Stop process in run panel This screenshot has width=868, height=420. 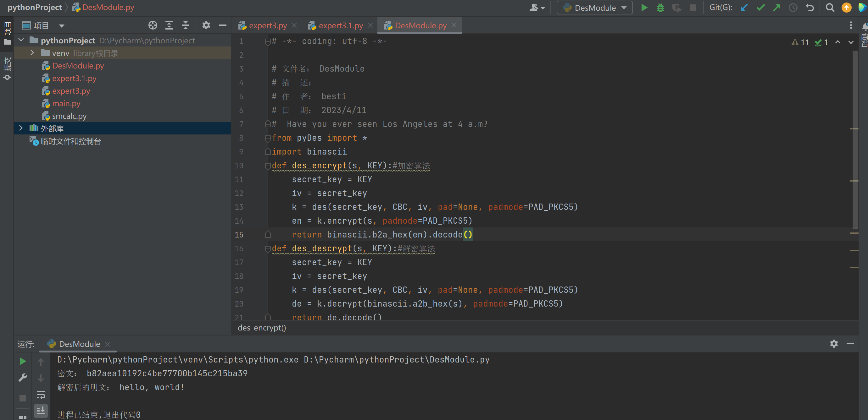pos(23,398)
